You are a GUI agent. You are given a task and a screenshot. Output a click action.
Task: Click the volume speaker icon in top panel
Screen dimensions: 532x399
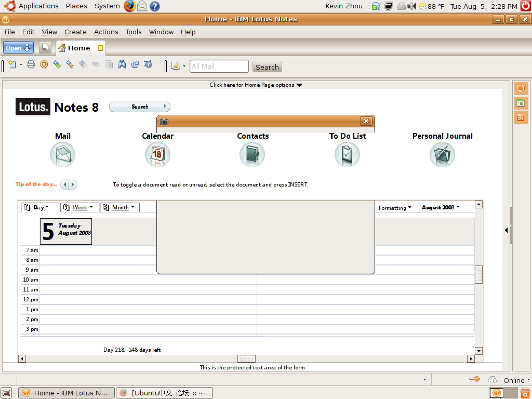click(411, 6)
